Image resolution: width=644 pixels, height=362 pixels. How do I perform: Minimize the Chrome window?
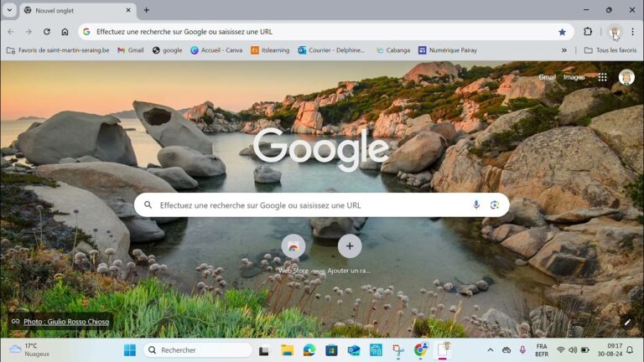(x=586, y=10)
